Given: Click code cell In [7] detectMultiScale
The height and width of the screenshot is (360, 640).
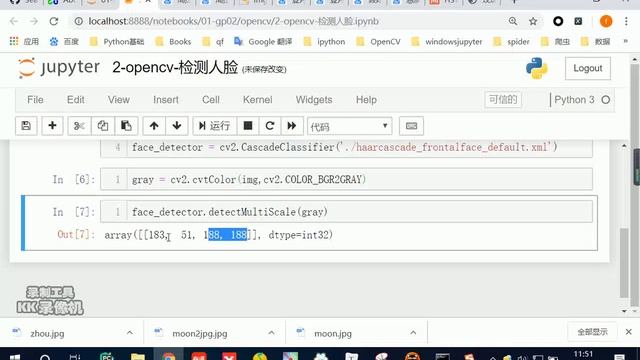Looking at the screenshot, I should 347,212.
